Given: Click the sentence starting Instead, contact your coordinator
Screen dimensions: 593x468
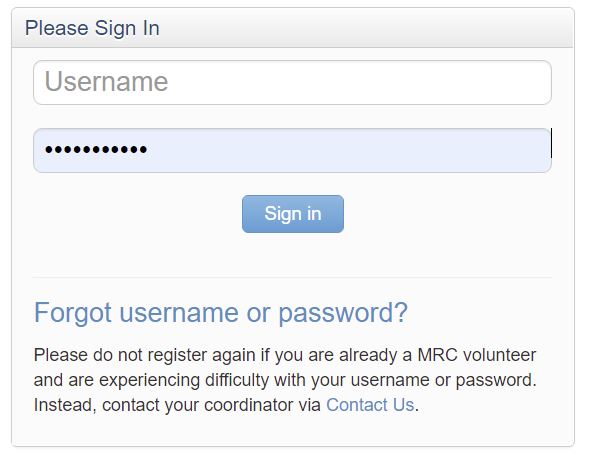Looking at the screenshot, I should click(226, 405).
